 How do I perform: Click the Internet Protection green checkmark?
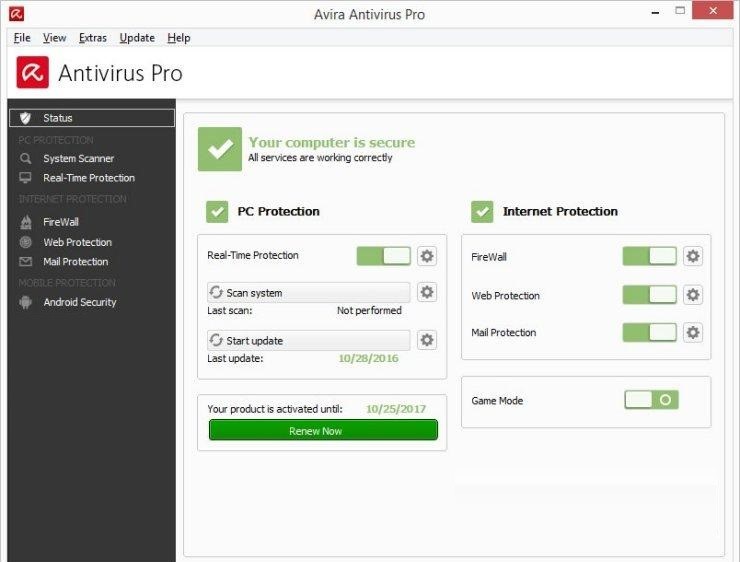482,211
